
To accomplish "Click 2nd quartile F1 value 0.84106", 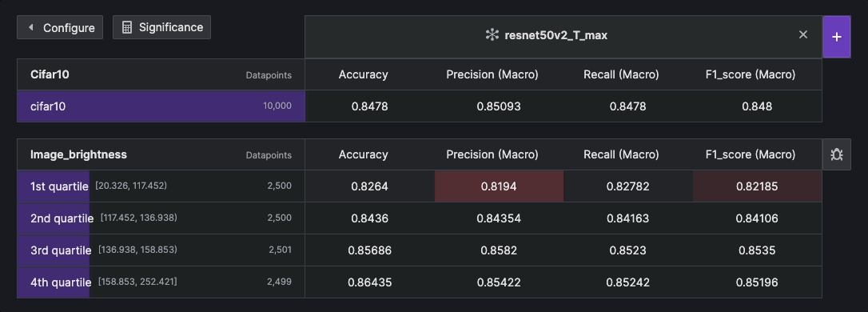I will pyautogui.click(x=757, y=218).
